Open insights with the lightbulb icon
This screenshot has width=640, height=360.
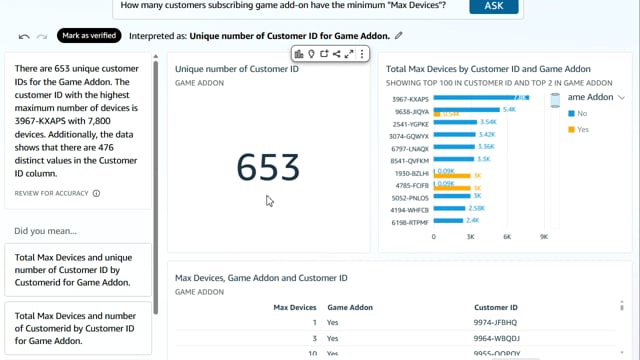click(x=311, y=54)
